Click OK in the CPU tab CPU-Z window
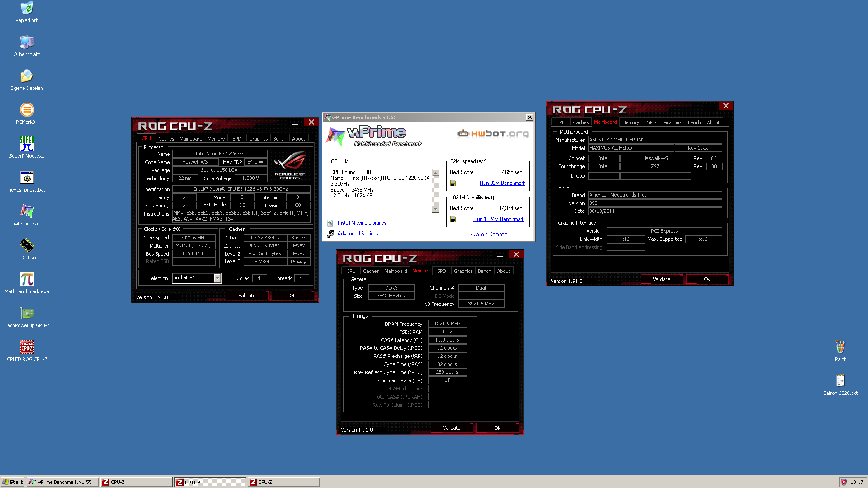Image resolution: width=868 pixels, height=488 pixels. click(x=292, y=296)
